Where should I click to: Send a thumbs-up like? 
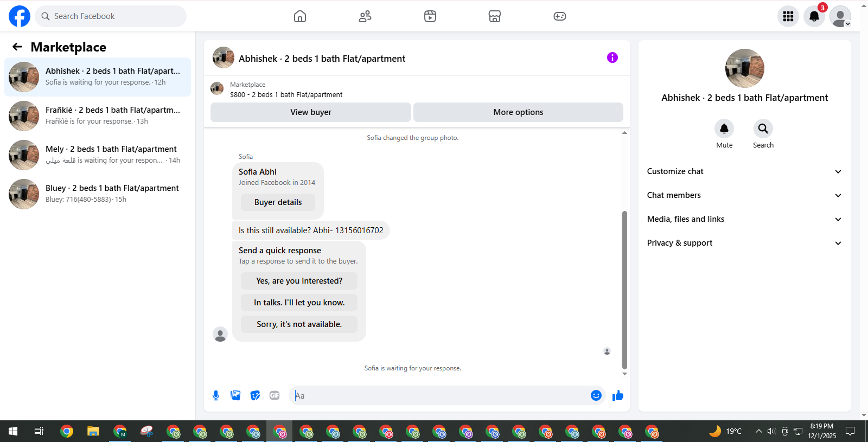point(618,395)
